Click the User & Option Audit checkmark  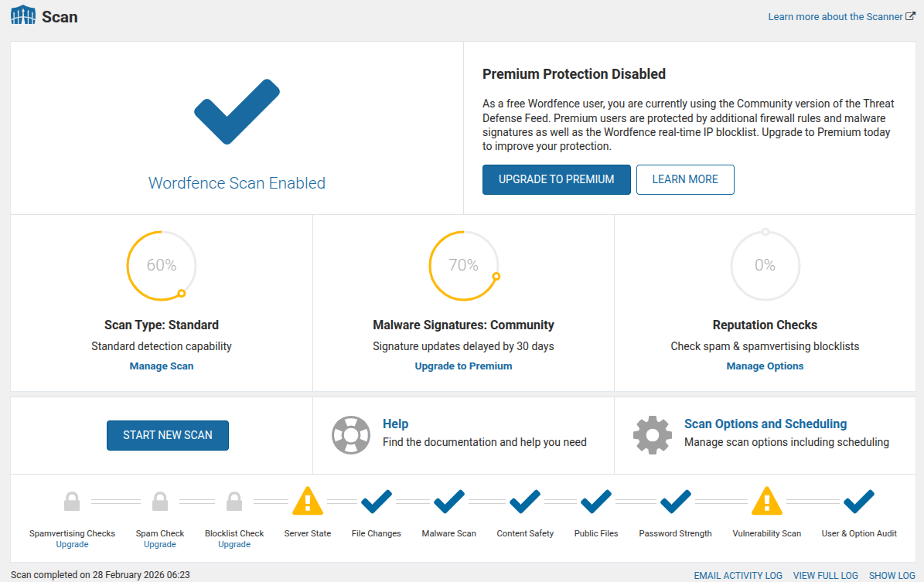click(858, 502)
